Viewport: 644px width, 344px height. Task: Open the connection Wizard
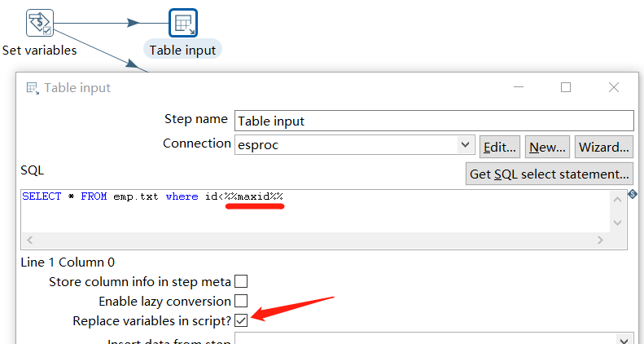604,147
